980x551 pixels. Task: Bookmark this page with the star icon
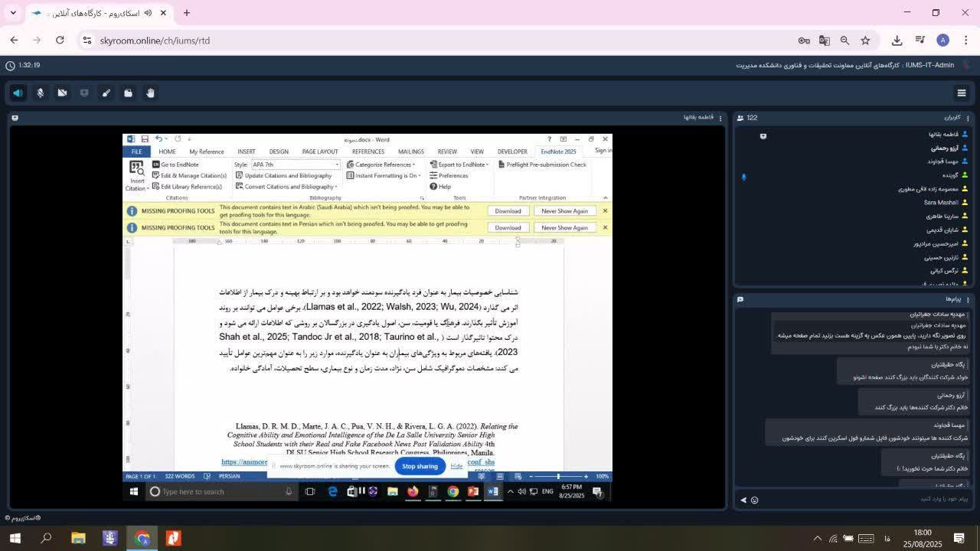click(865, 41)
